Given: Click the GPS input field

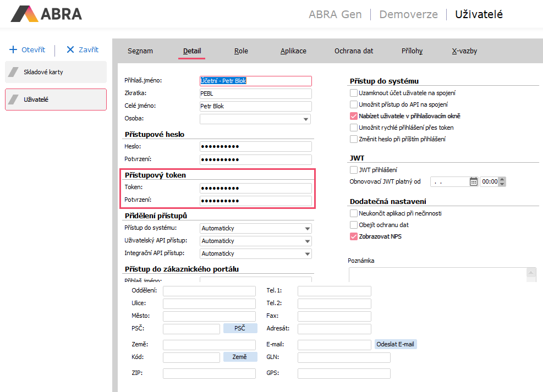Looking at the screenshot, I should [x=344, y=373].
